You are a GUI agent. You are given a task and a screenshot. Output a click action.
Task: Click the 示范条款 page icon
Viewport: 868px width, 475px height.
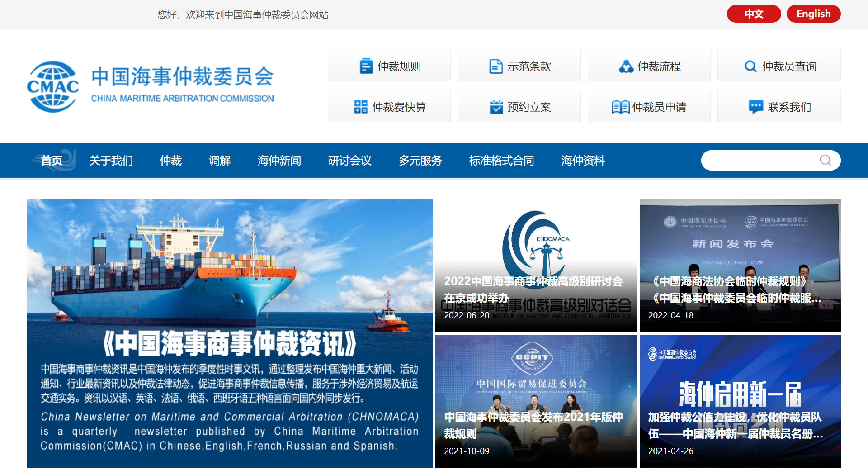point(496,66)
